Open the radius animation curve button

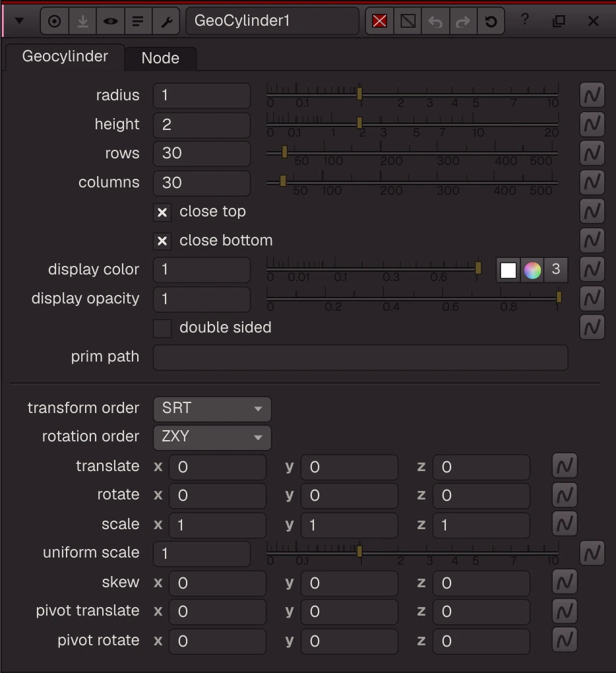click(x=592, y=95)
